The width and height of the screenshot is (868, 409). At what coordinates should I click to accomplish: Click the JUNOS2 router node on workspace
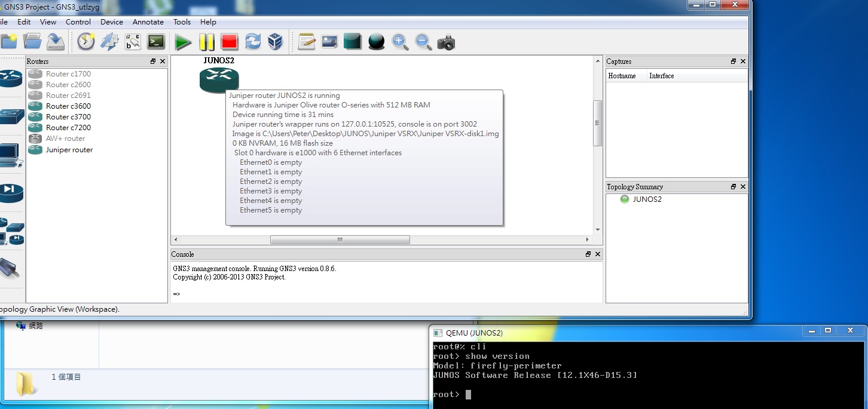(219, 79)
